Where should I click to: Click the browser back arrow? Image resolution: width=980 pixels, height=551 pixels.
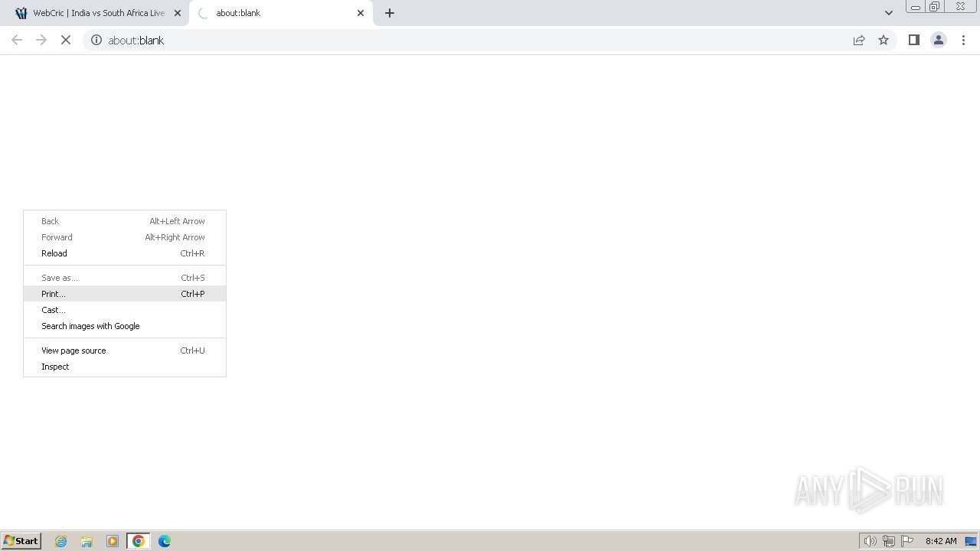[17, 40]
